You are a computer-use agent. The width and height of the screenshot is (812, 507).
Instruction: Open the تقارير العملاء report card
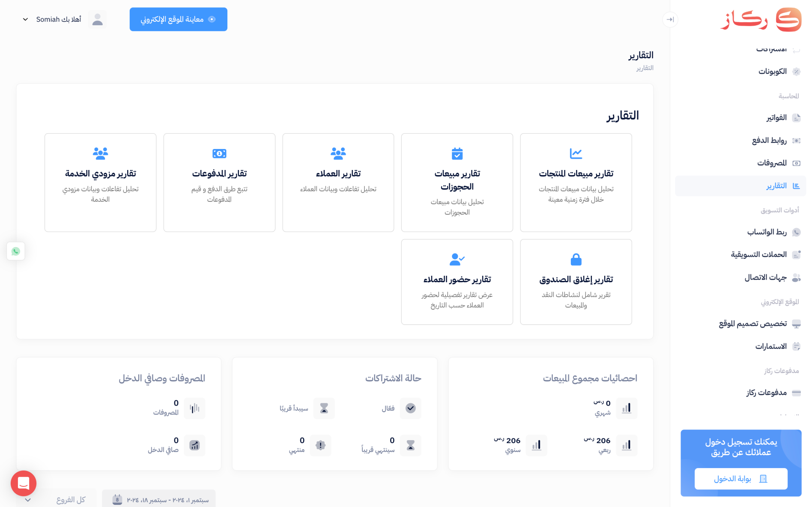tap(338, 182)
